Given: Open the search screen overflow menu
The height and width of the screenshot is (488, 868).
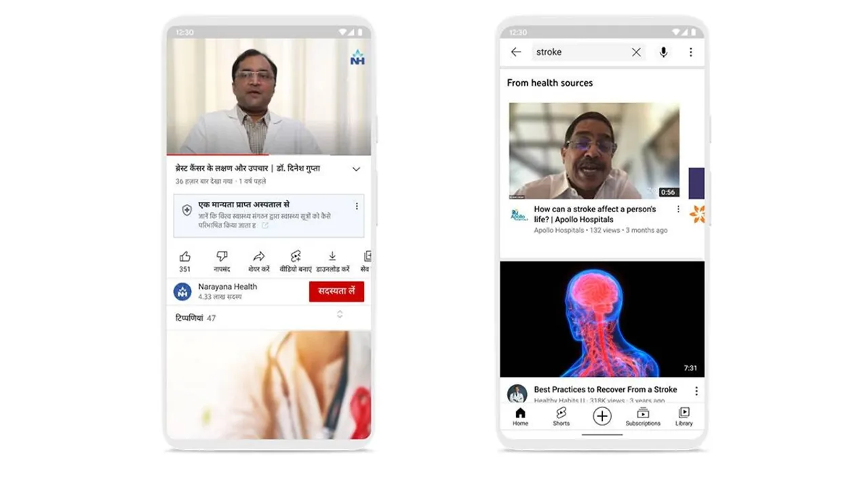Looking at the screenshot, I should click(690, 52).
